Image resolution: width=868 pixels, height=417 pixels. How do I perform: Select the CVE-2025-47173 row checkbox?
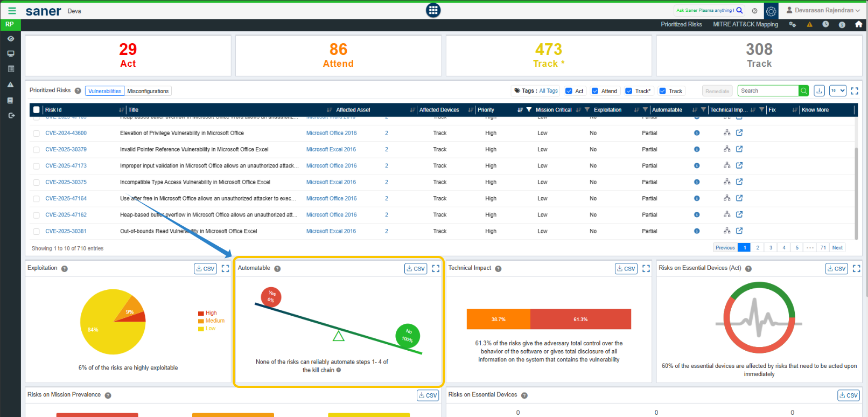point(37,166)
